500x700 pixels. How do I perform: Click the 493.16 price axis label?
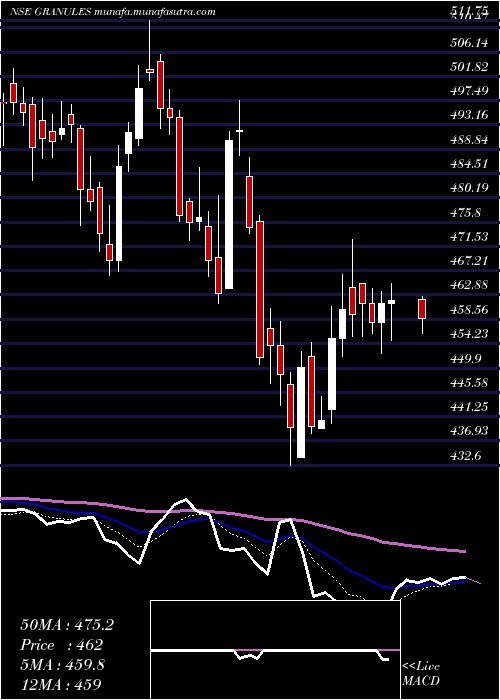[469, 115]
